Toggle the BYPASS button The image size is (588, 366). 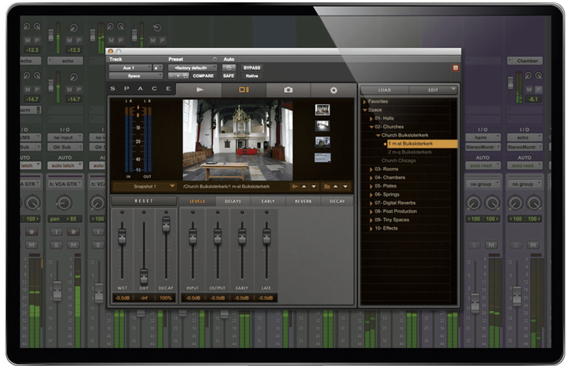click(x=252, y=68)
